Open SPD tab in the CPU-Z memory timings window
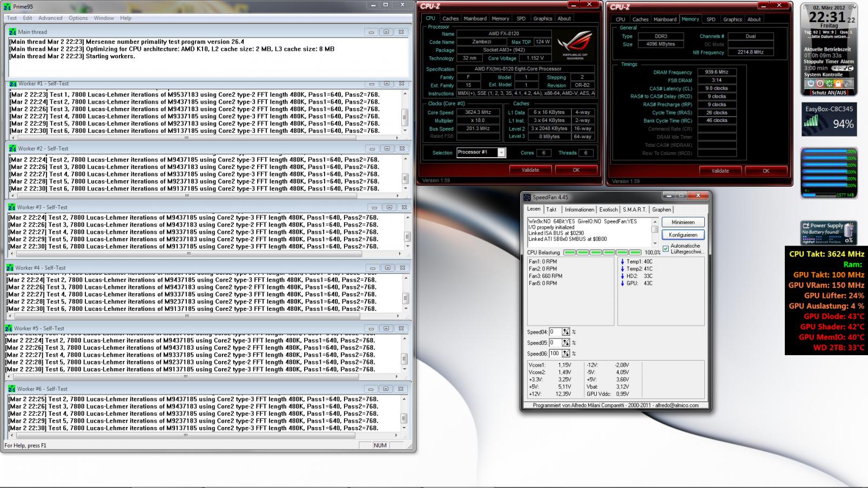 point(711,19)
